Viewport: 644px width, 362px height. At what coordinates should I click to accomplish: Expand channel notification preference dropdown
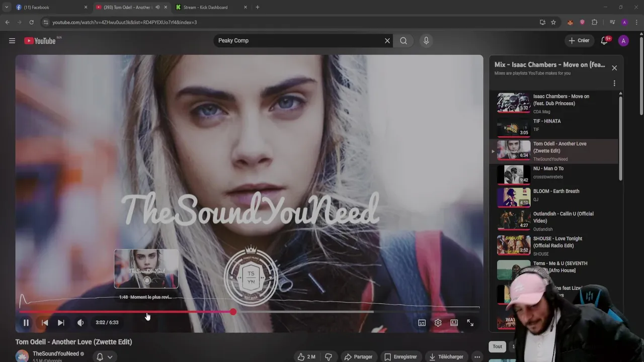click(x=110, y=357)
